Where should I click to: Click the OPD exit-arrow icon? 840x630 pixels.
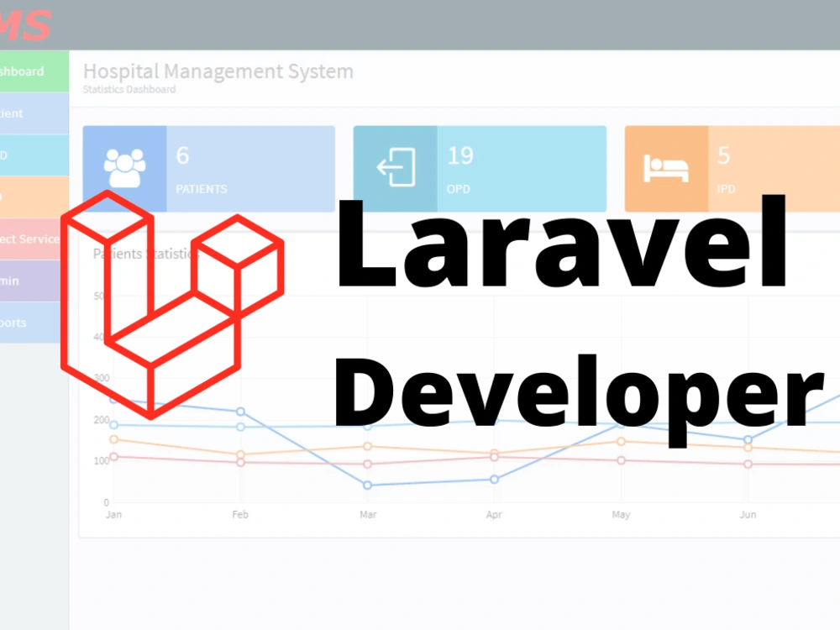[x=396, y=167]
